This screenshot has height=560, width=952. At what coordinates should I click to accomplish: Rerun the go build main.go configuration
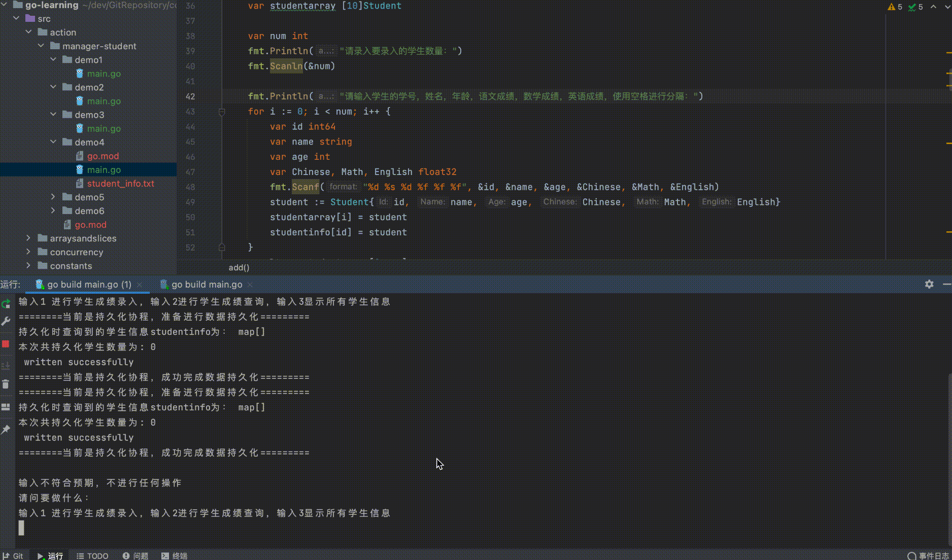coord(6,304)
